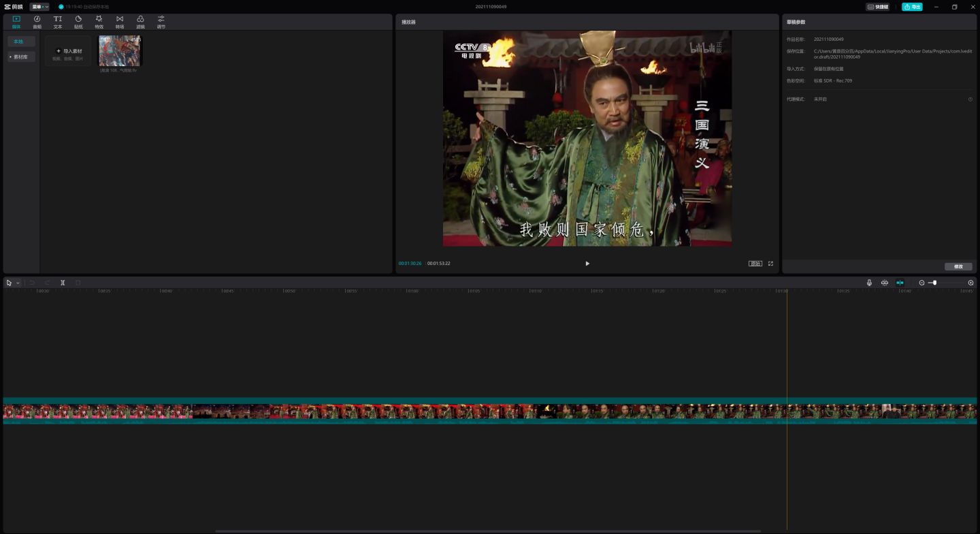Open the 滤镜 (Filters) panel icon
This screenshot has width=980, height=534.
point(140,22)
